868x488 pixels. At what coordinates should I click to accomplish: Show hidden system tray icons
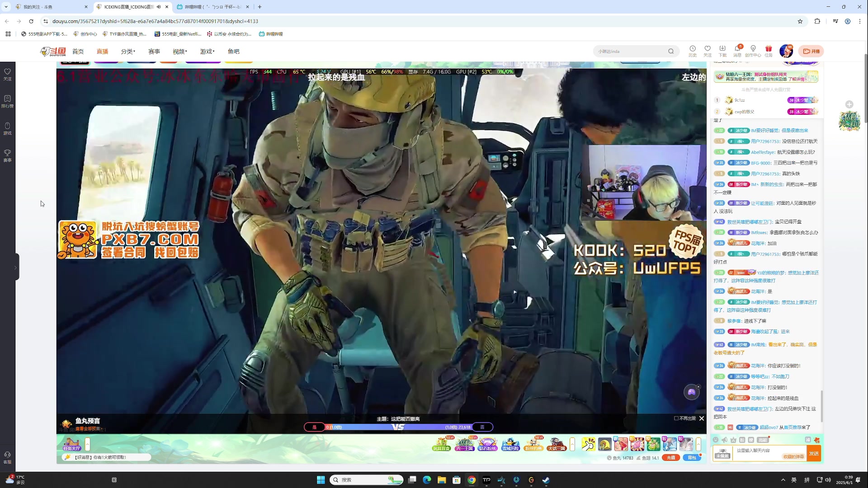[x=783, y=480]
